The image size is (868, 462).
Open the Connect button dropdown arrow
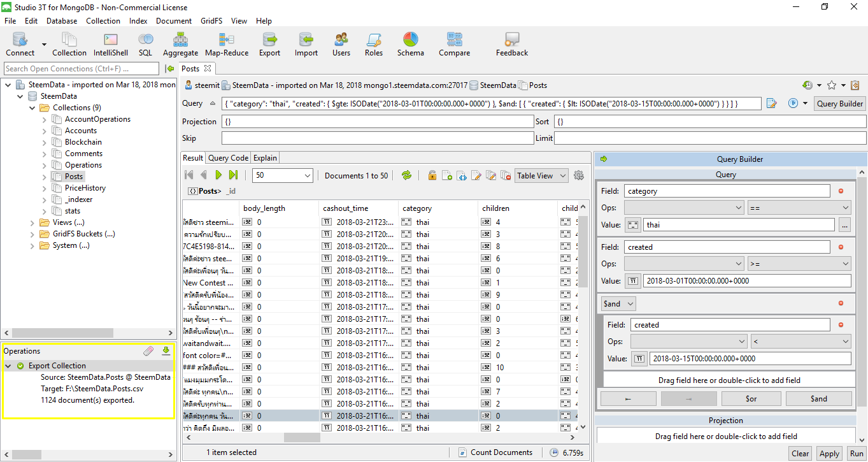pos(44,45)
